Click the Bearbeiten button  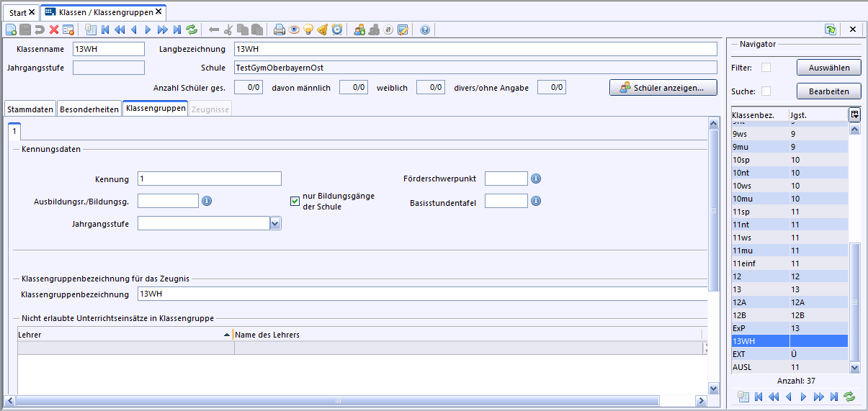point(828,91)
